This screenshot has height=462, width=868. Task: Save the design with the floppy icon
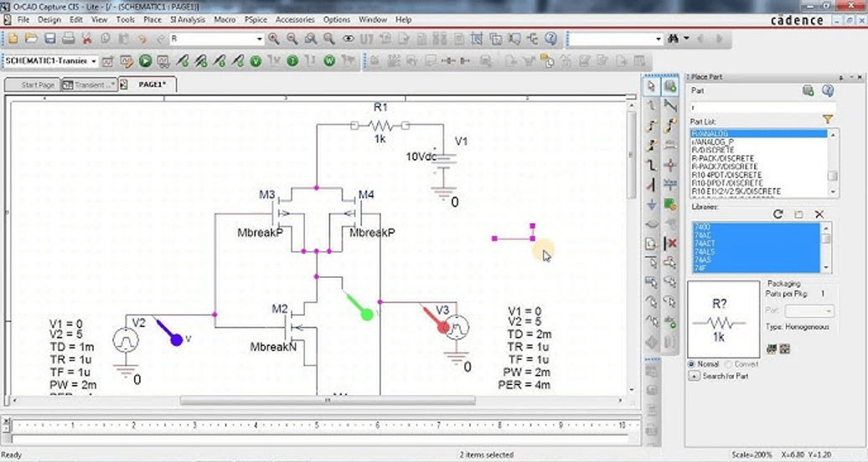pos(49,38)
